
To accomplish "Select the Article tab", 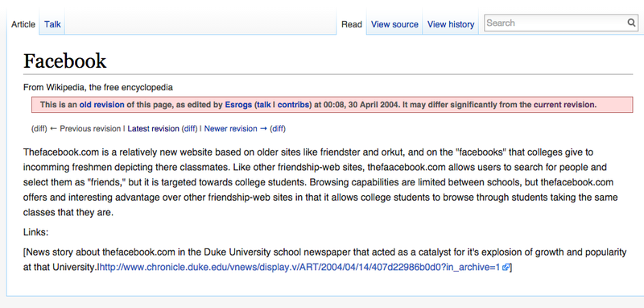I will click(x=23, y=24).
